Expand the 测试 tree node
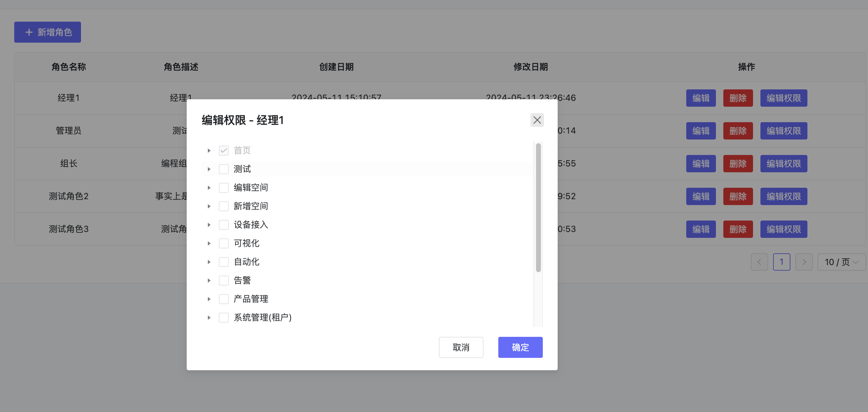The width and height of the screenshot is (868, 412). (x=209, y=169)
